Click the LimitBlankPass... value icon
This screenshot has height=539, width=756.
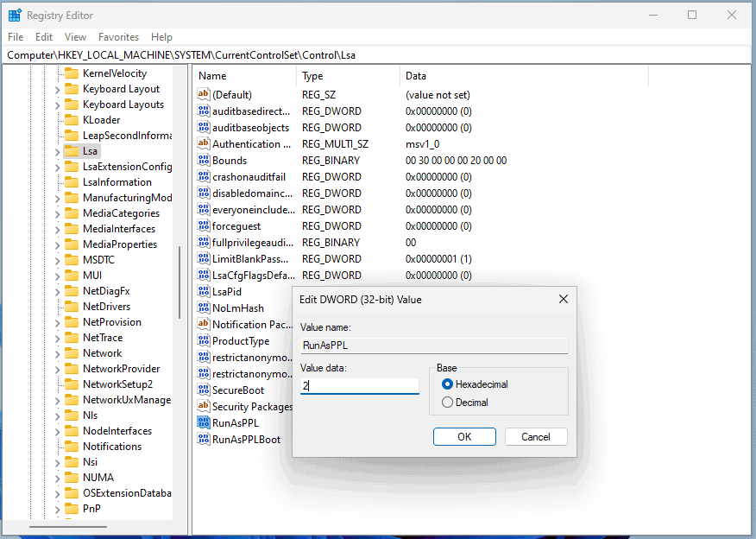pyautogui.click(x=204, y=258)
